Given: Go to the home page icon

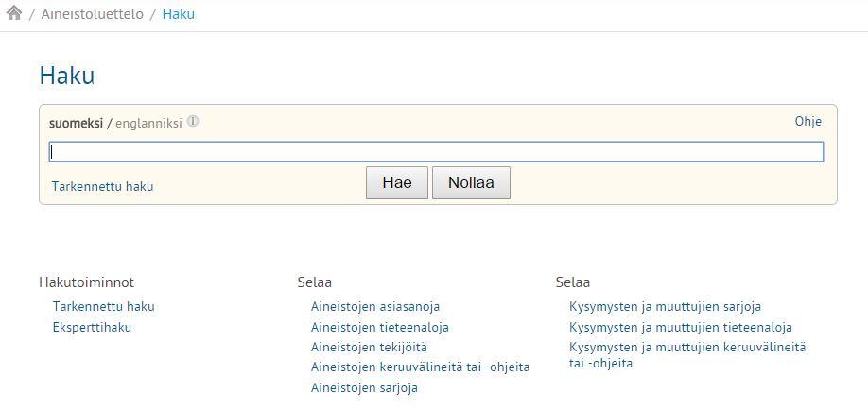Looking at the screenshot, I should [x=14, y=12].
